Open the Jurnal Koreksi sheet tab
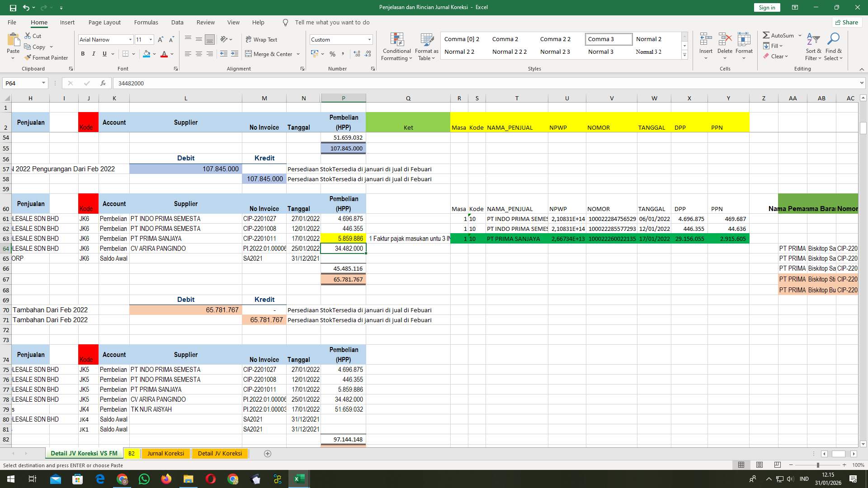The width and height of the screenshot is (868, 488). pyautogui.click(x=165, y=453)
